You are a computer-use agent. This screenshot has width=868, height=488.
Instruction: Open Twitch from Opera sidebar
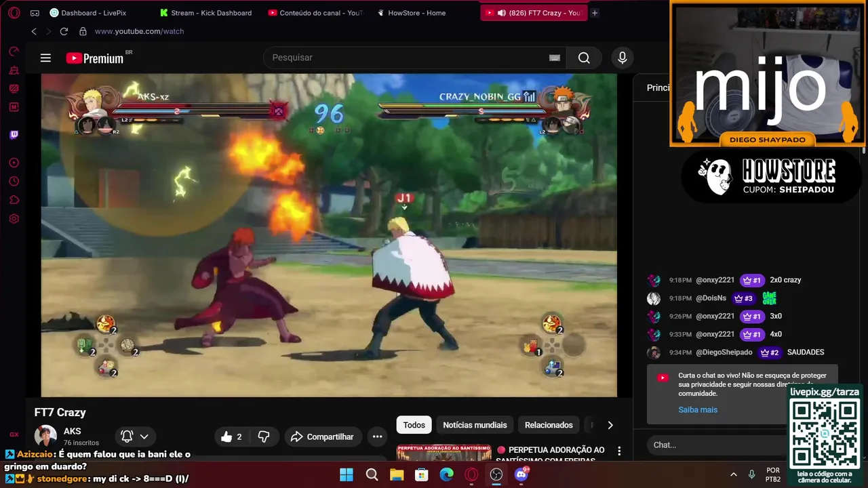(14, 134)
